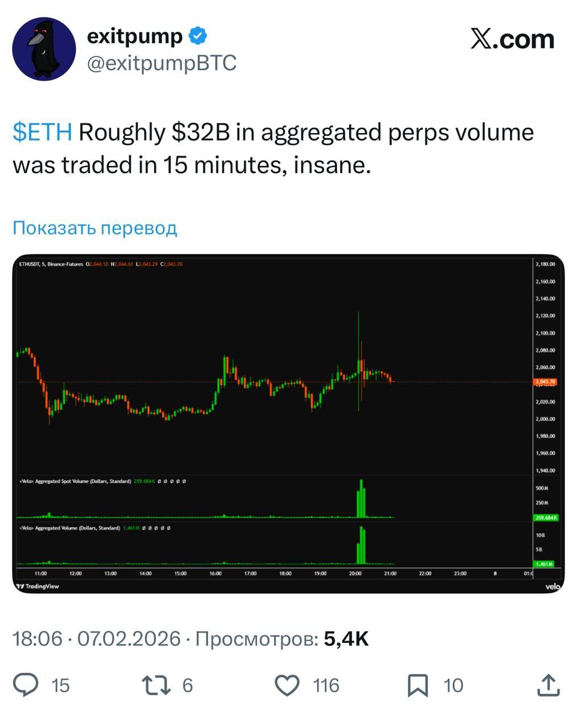
Task: Open the $ETH cashtag
Action: pos(42,133)
